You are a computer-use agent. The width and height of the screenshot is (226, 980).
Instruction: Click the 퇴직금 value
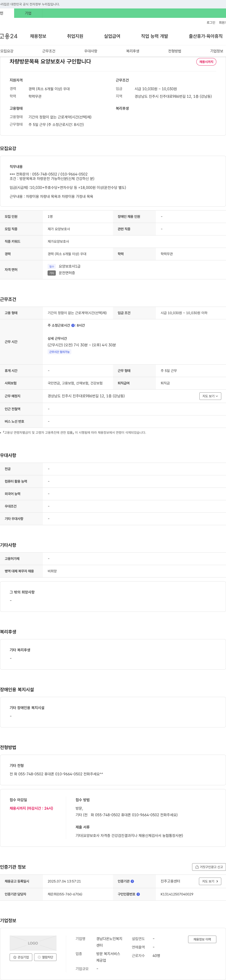coord(165,383)
